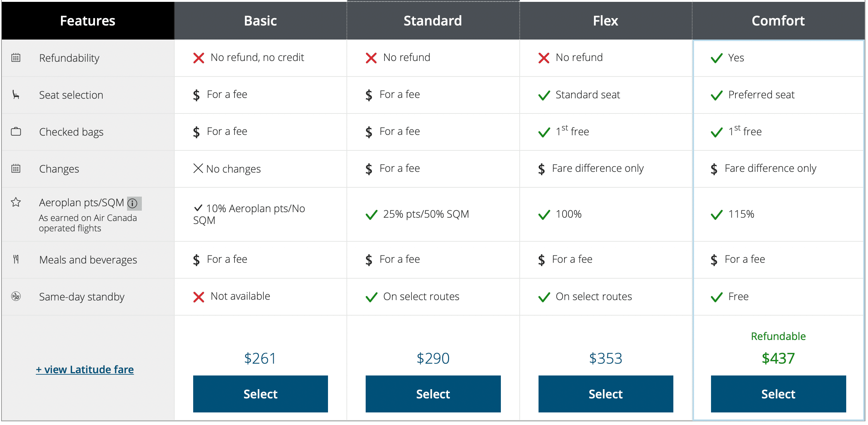The width and height of the screenshot is (868, 425).
Task: Click the Comfort column header
Action: coord(778,21)
